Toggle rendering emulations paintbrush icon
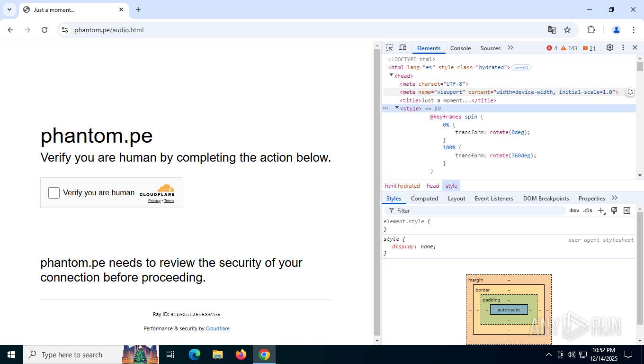Screen dimensions: 644x364 click(614, 210)
